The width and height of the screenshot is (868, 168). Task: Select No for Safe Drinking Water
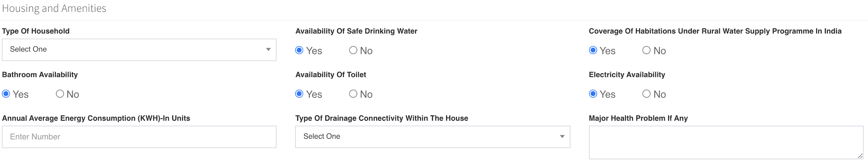click(x=353, y=50)
